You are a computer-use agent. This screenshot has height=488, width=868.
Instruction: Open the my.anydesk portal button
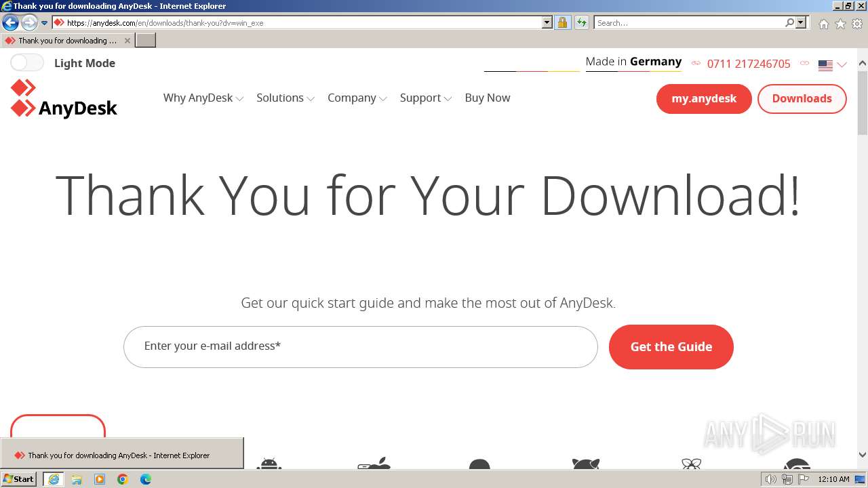pyautogui.click(x=704, y=99)
